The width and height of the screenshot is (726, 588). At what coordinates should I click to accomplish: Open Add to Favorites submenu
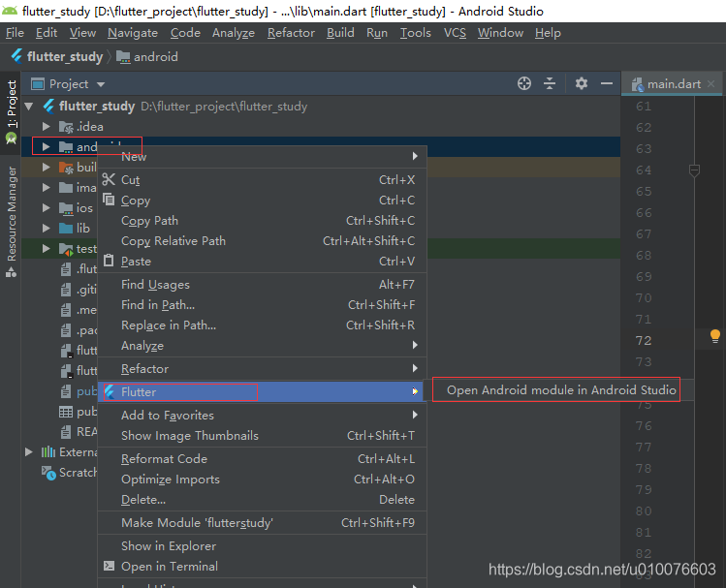(x=262, y=415)
